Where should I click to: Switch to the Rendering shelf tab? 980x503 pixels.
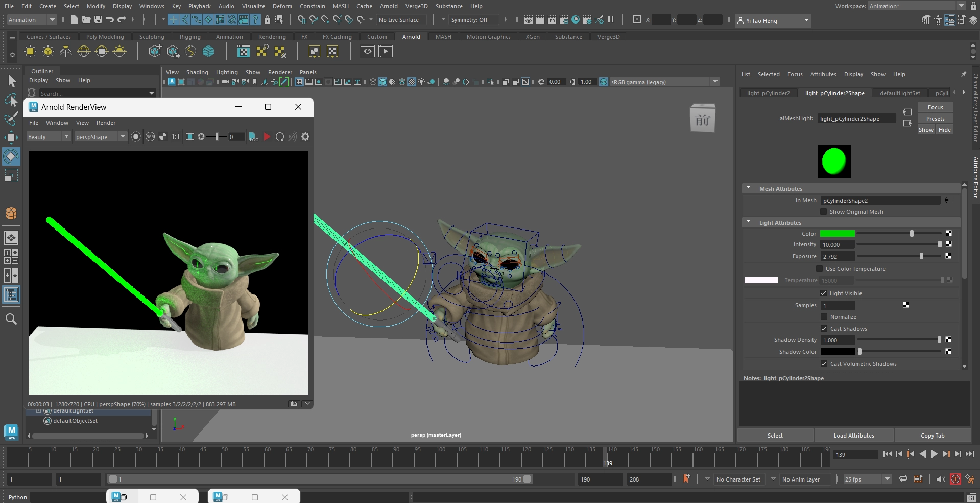click(272, 37)
